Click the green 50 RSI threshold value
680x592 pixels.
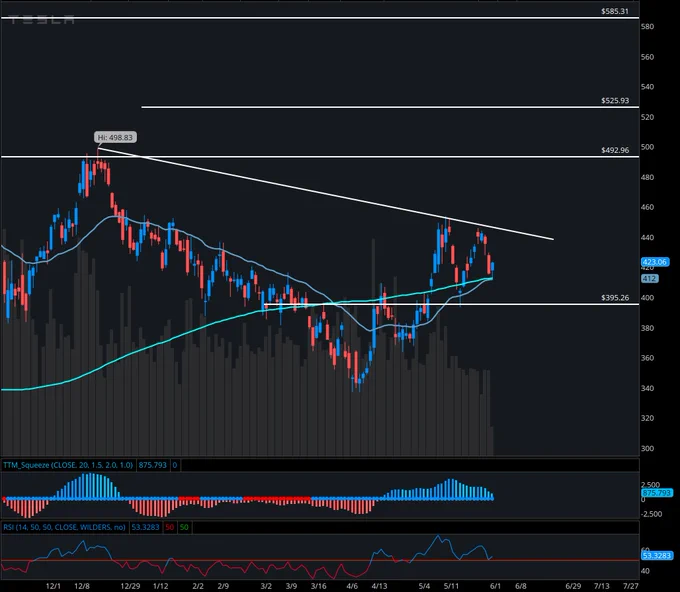point(184,527)
